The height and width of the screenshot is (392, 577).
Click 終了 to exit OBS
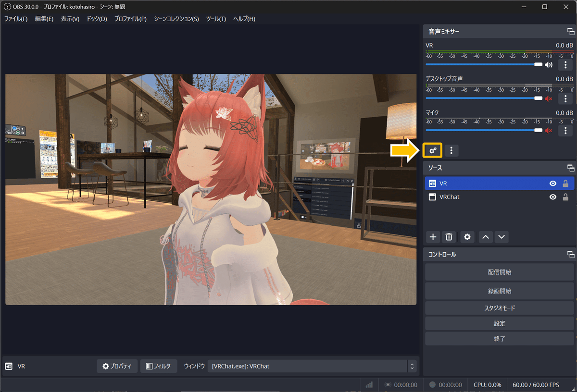click(500, 339)
